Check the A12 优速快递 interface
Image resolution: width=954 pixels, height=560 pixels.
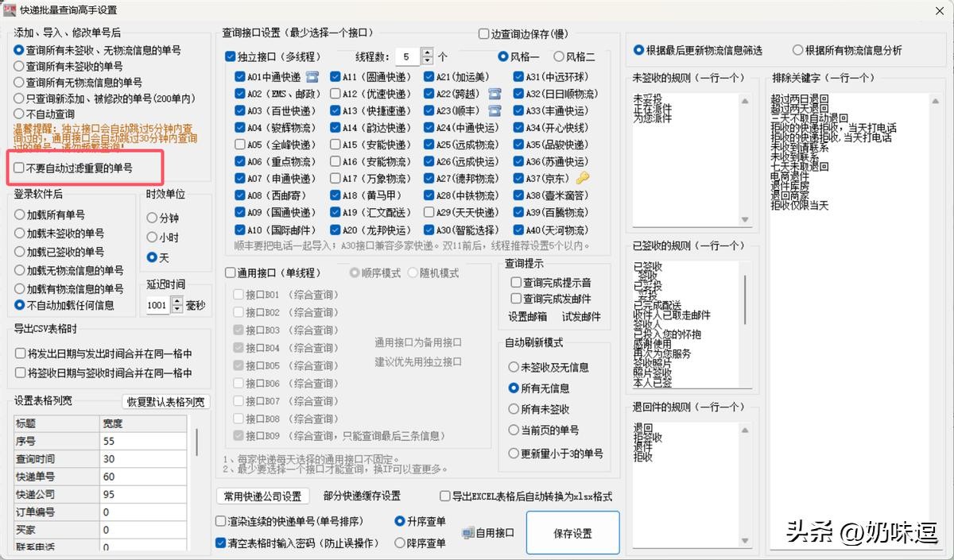click(335, 94)
